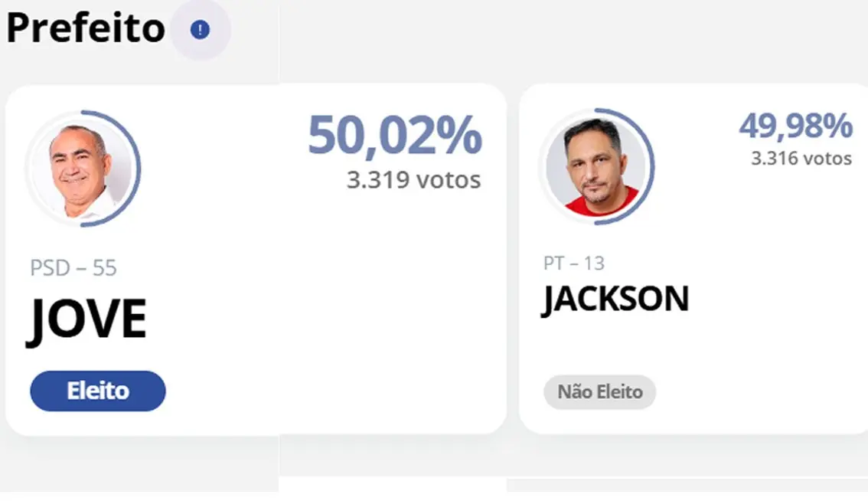
Task: Click the 49,98% vote percentage
Action: click(x=795, y=126)
